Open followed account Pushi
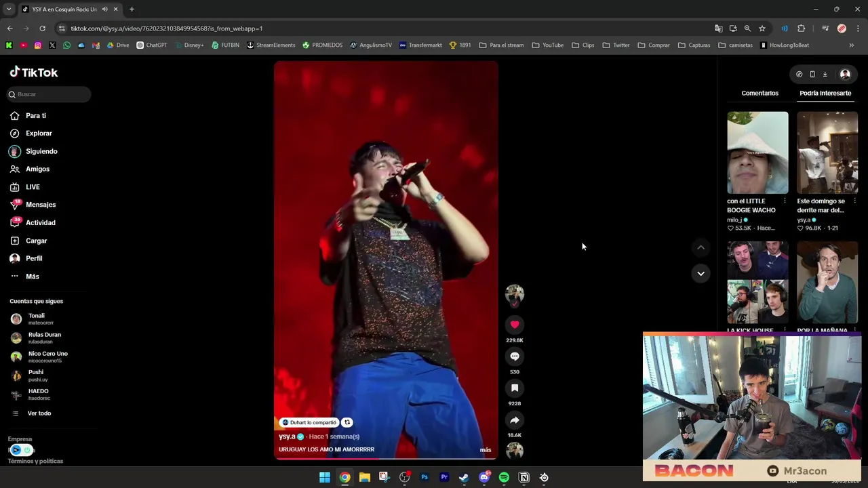Viewport: 868px width, 488px height. (28, 375)
